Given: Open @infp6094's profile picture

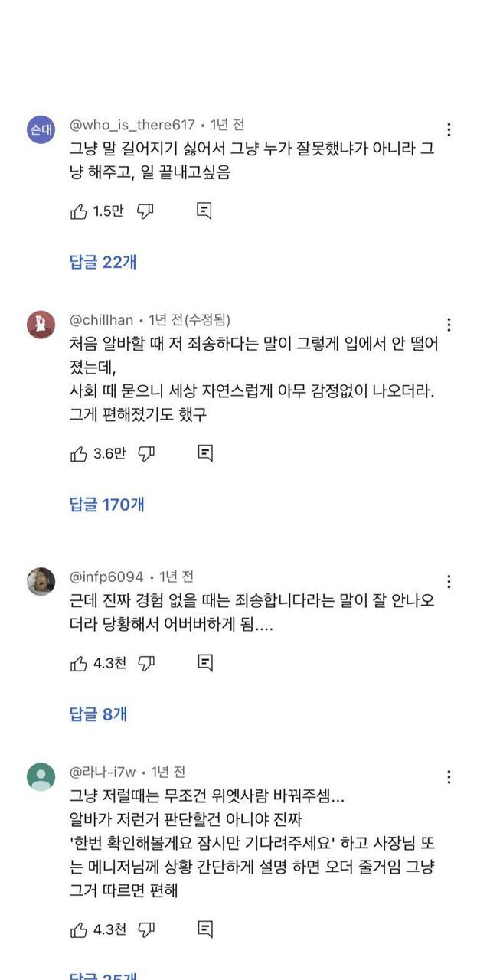Looking at the screenshot, I should [x=41, y=581].
